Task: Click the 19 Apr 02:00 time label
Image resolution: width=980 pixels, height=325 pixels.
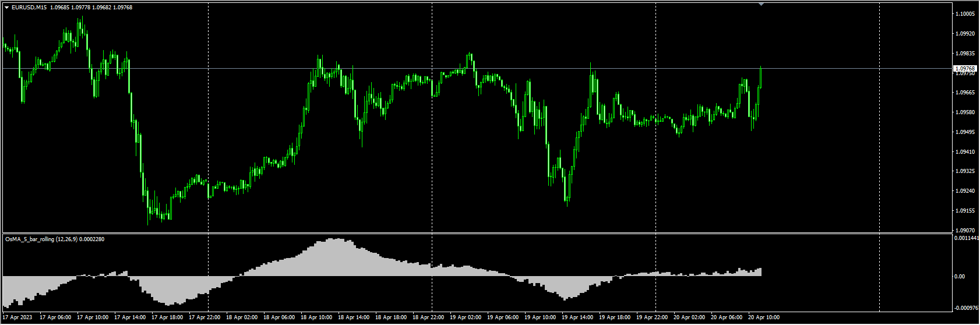Action: tap(467, 318)
